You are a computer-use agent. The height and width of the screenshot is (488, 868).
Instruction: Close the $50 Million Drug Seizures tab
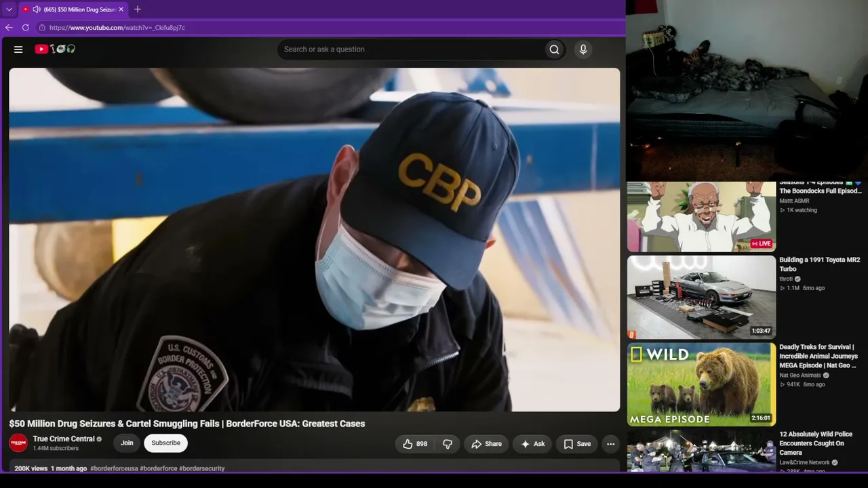[x=121, y=9]
